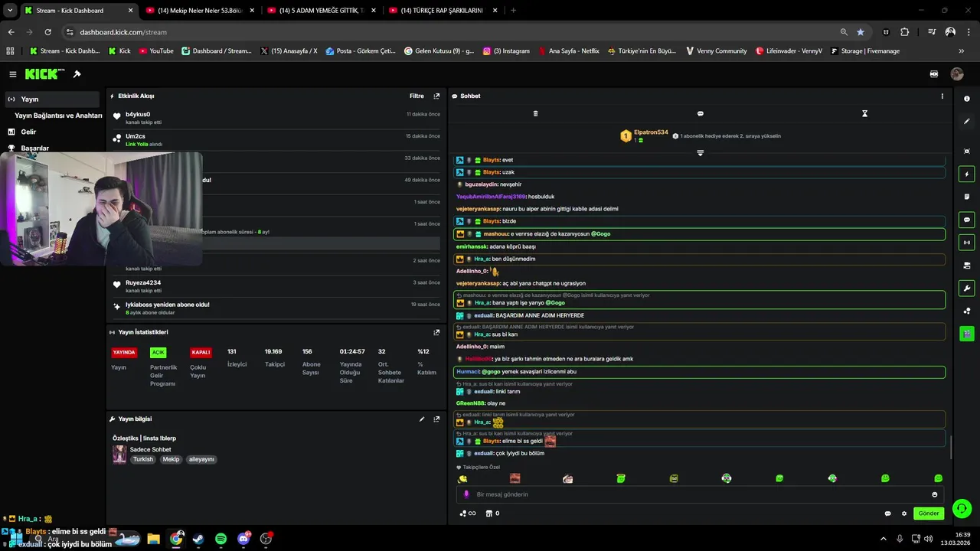Click the infinity points icon below message box
Viewport: 980px width, 551px height.
pyautogui.click(x=468, y=514)
